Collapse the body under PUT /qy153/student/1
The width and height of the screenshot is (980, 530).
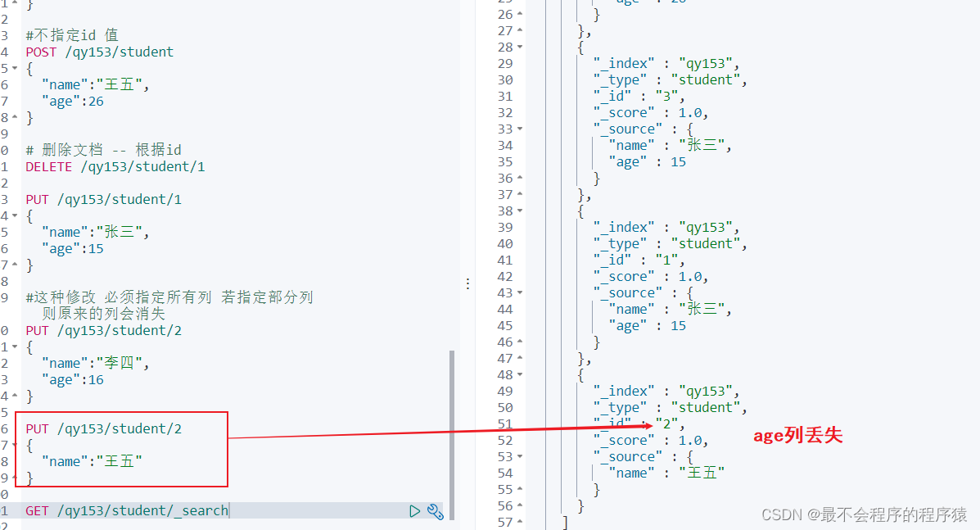15,215
